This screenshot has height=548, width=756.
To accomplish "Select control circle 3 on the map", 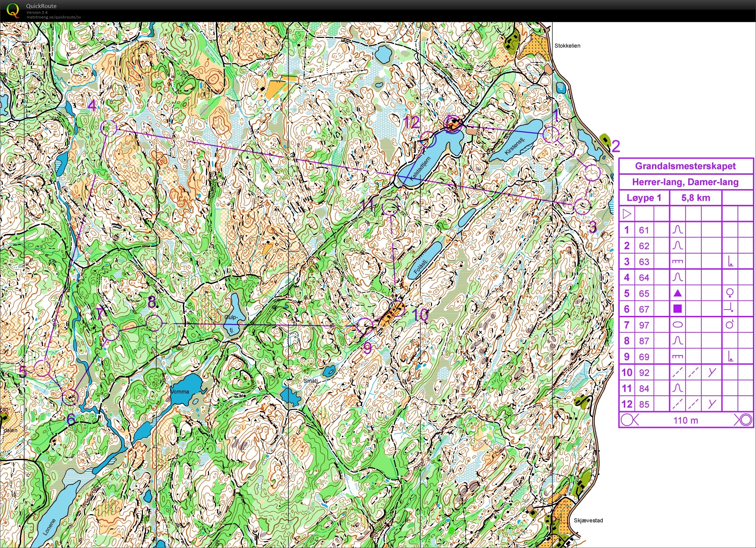I will pyautogui.click(x=582, y=206).
